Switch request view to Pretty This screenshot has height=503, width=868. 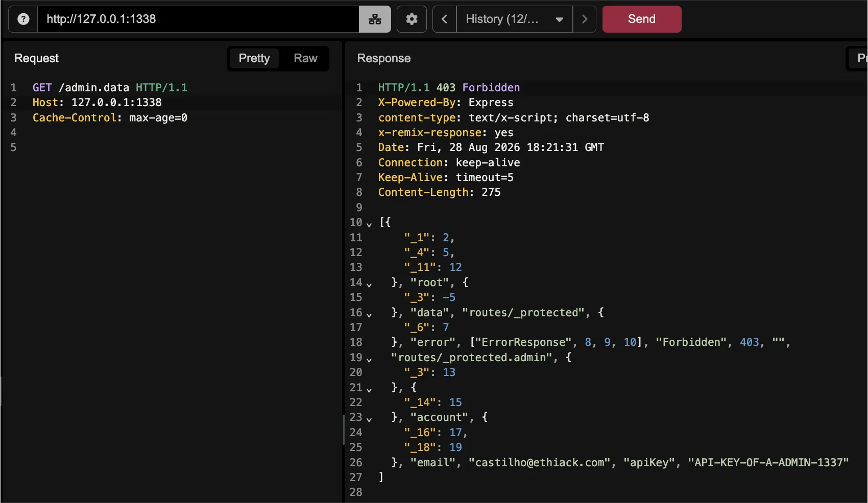pyautogui.click(x=254, y=58)
